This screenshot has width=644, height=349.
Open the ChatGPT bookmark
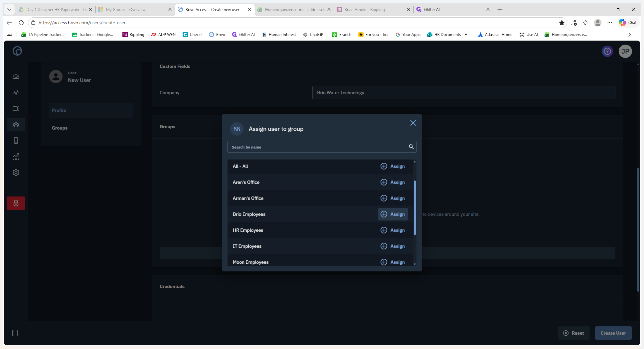tap(314, 35)
